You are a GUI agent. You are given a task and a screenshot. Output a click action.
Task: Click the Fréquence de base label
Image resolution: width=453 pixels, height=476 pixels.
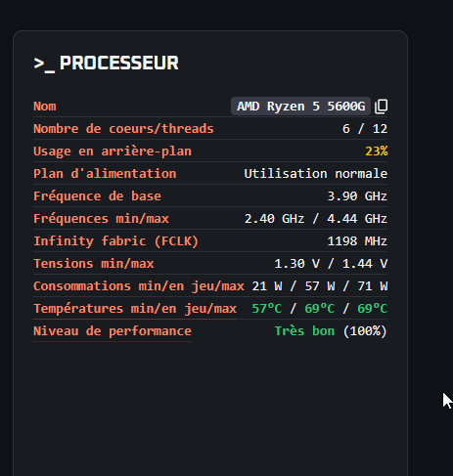(98, 196)
